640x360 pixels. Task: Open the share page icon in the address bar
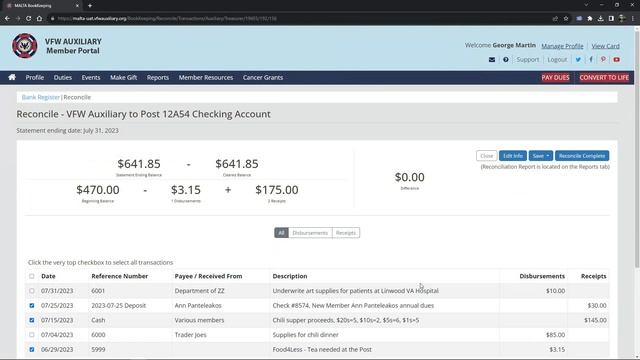click(555, 18)
